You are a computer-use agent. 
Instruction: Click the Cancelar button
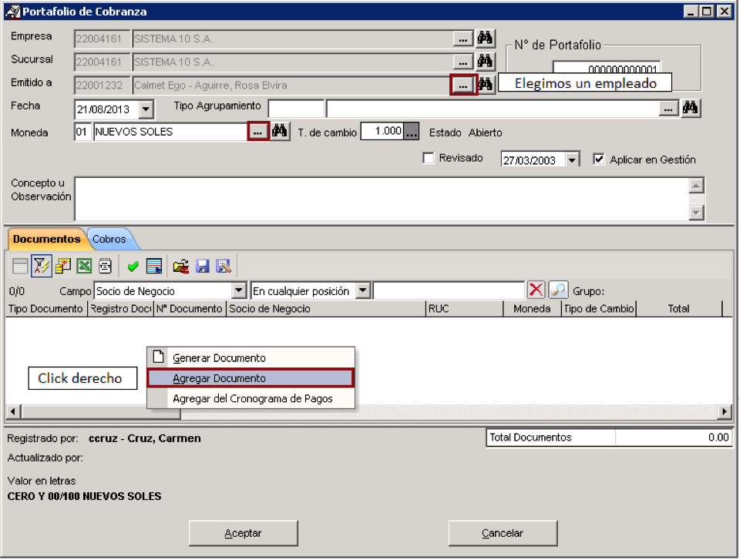tap(503, 533)
